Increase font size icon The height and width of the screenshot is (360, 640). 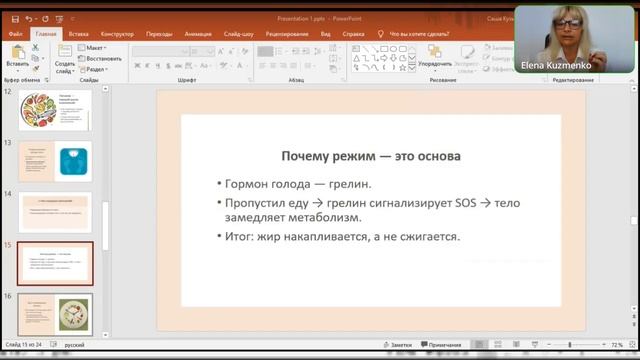tap(221, 51)
